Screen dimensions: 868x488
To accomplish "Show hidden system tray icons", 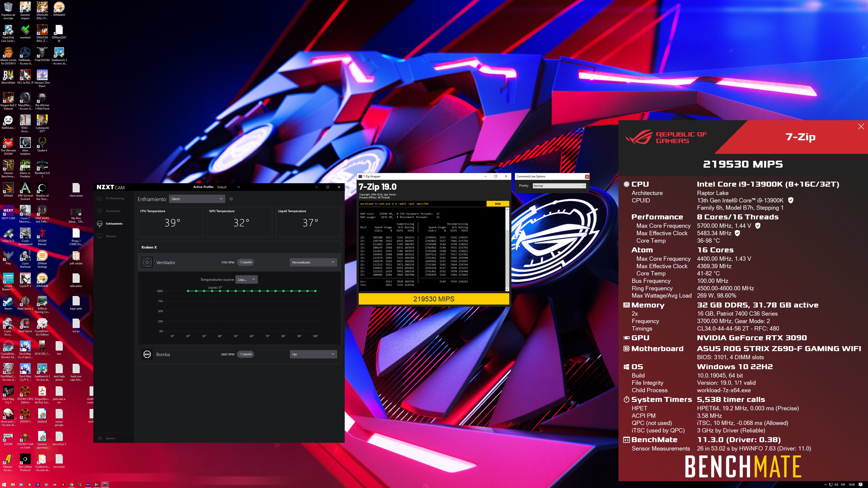I will tap(825, 485).
